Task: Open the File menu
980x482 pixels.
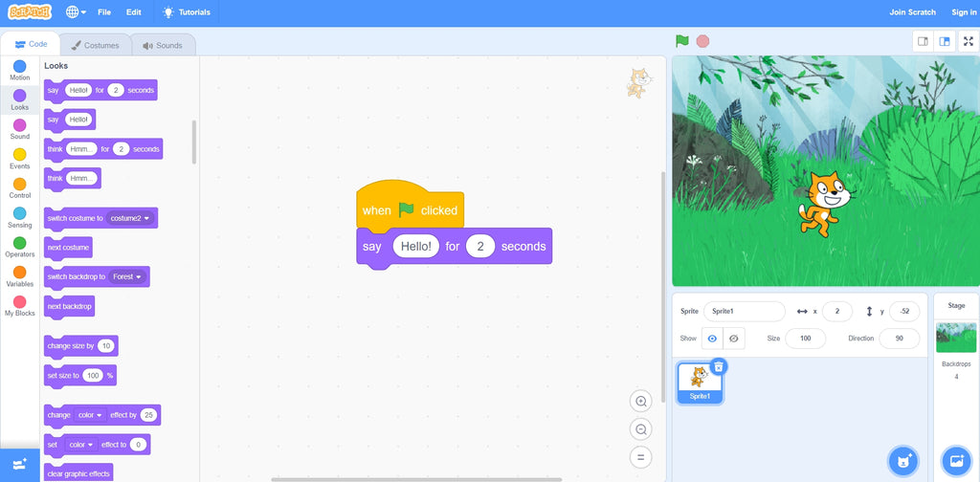Action: point(104,12)
